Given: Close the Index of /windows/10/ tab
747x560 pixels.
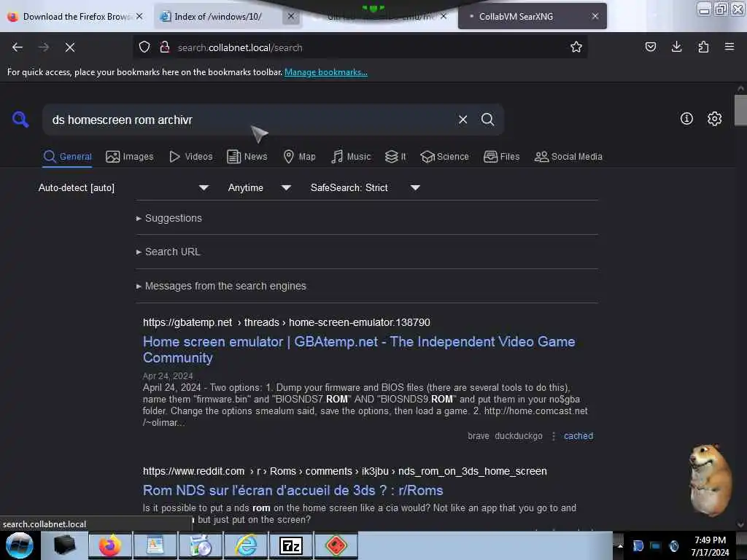Looking at the screenshot, I should tap(291, 16).
